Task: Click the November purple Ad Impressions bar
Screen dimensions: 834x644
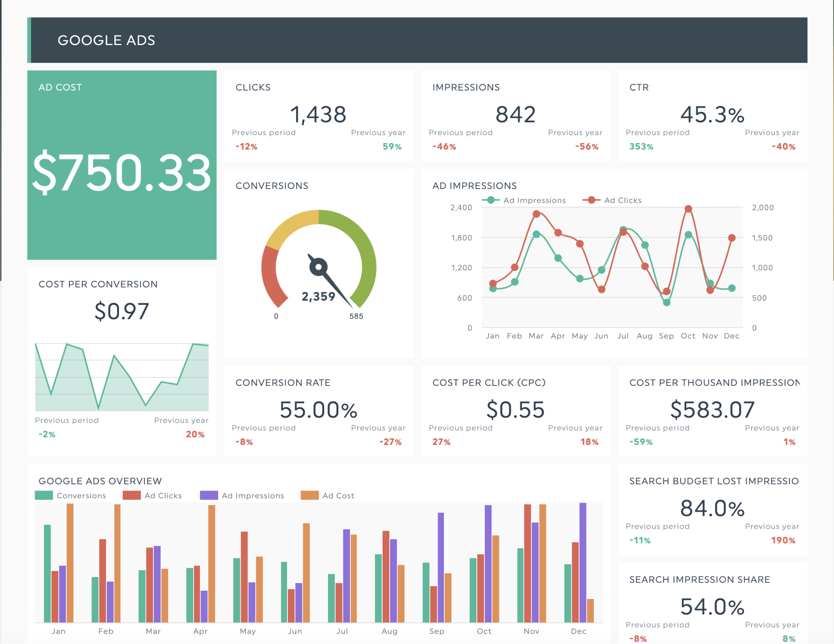Action: (535, 571)
